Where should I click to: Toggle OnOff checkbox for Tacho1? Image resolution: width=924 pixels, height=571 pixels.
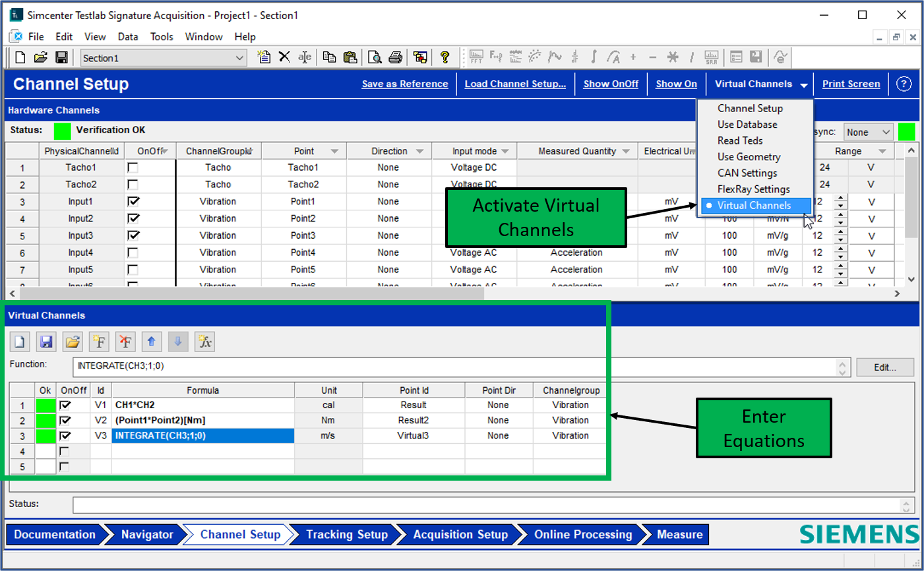tap(133, 167)
